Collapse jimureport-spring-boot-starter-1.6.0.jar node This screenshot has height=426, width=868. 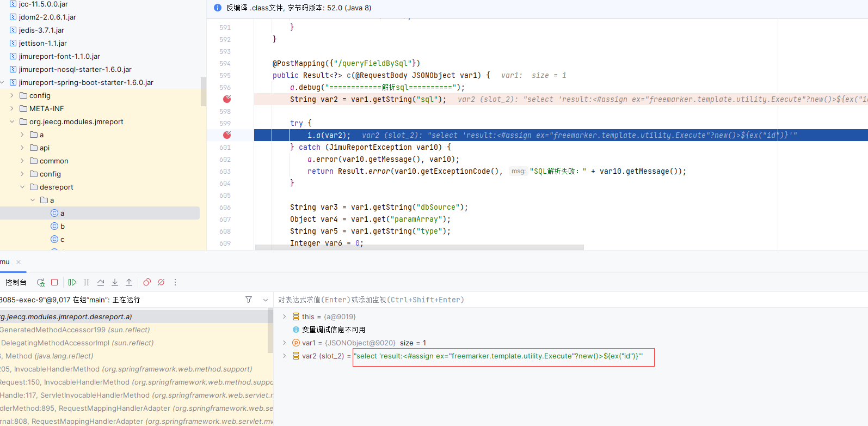point(2,82)
